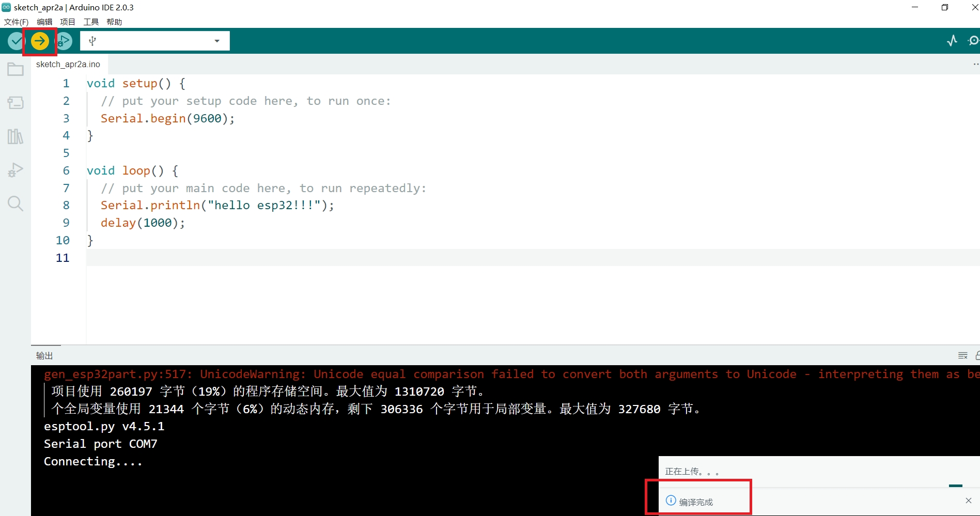Image resolution: width=980 pixels, height=516 pixels.
Task: Open the Serial Monitor
Action: tap(973, 41)
